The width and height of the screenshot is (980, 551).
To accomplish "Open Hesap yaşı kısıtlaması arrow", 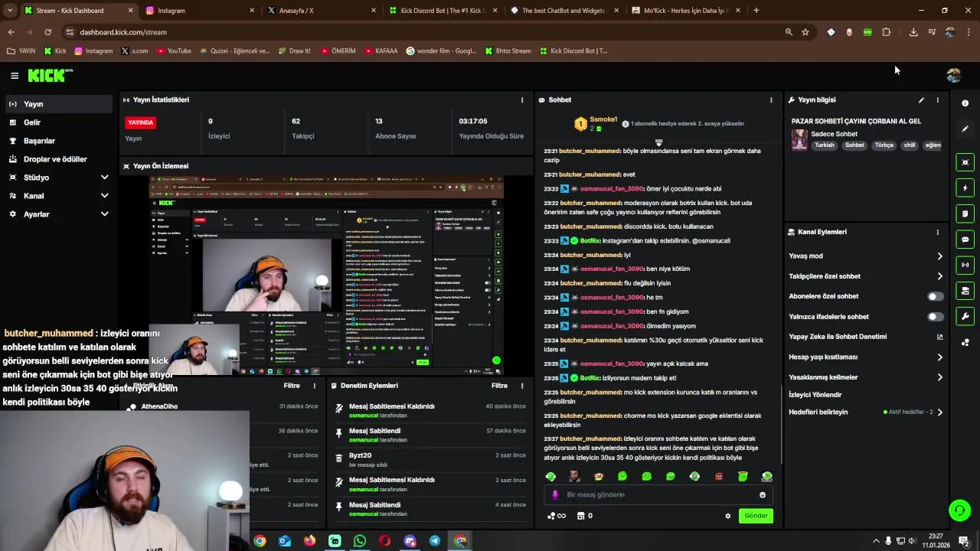I will pos(939,357).
